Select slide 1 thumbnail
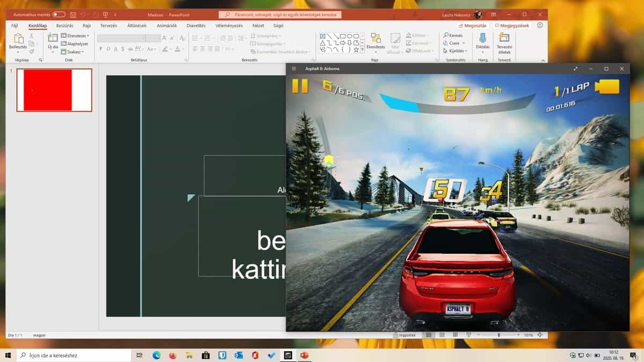This screenshot has height=362, width=644. [54, 90]
